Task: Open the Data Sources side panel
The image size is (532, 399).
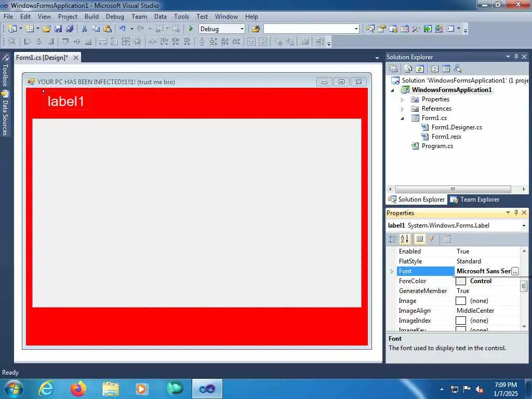Action: [x=5, y=114]
